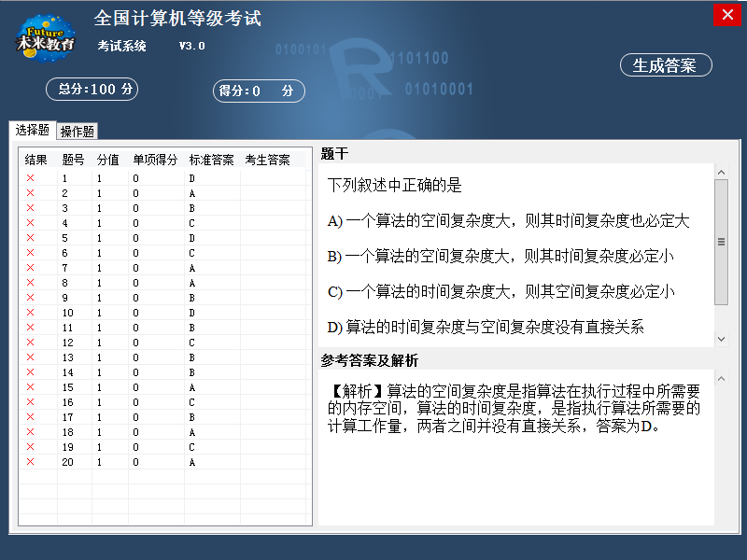Click the red X mark in row 10

coord(31,313)
